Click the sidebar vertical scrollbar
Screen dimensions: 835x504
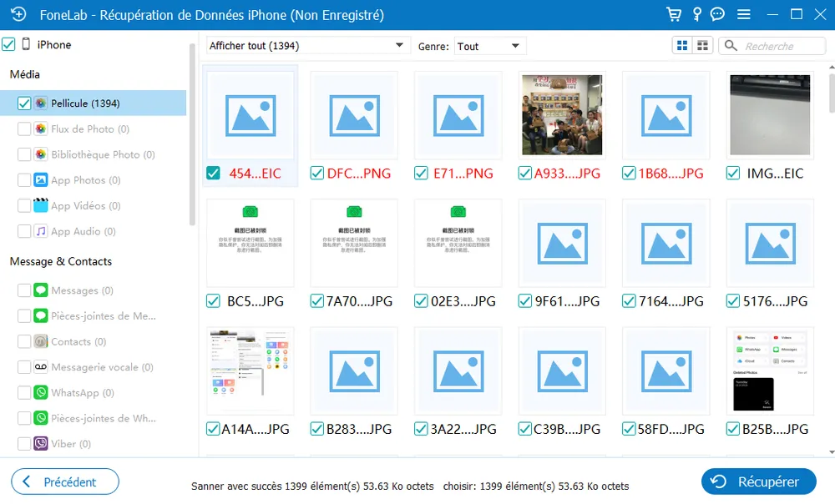(192, 134)
